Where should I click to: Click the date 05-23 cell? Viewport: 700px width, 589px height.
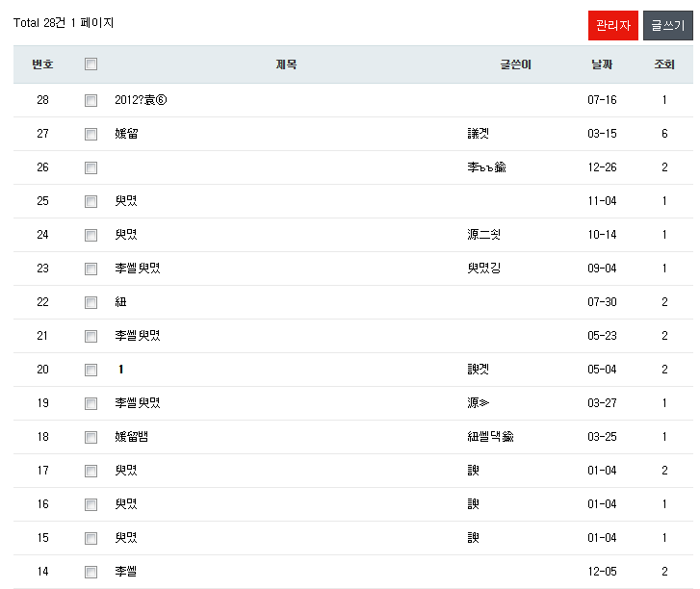click(602, 336)
